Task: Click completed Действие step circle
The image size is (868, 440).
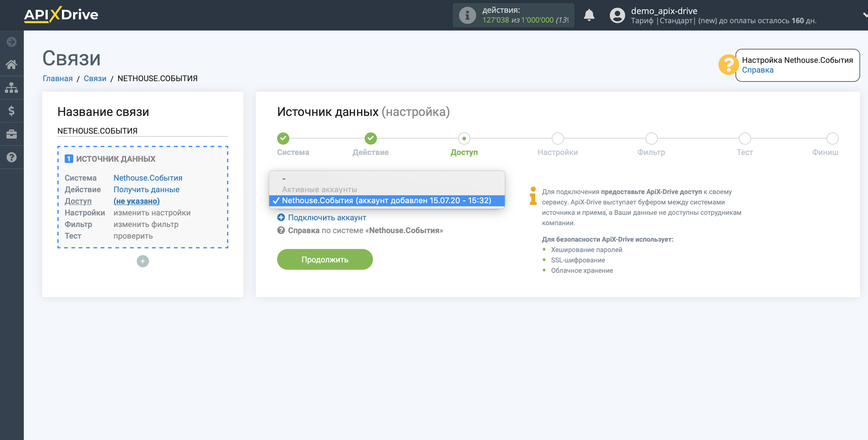Action: coord(371,139)
